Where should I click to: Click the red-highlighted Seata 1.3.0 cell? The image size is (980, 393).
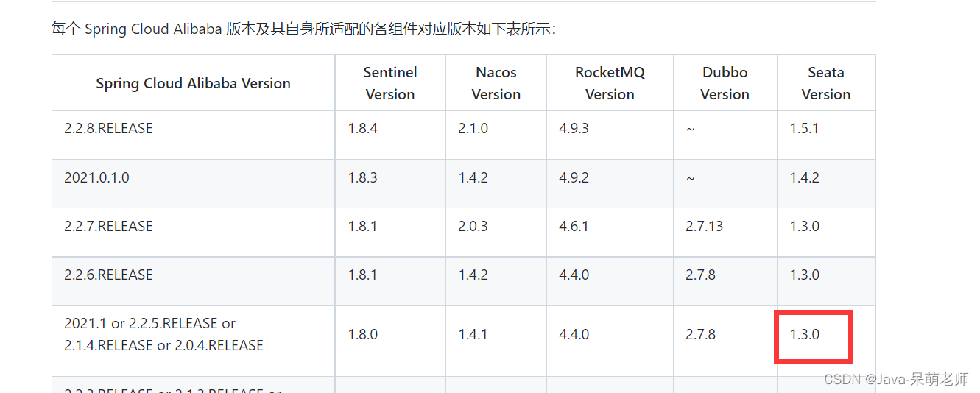813,337
